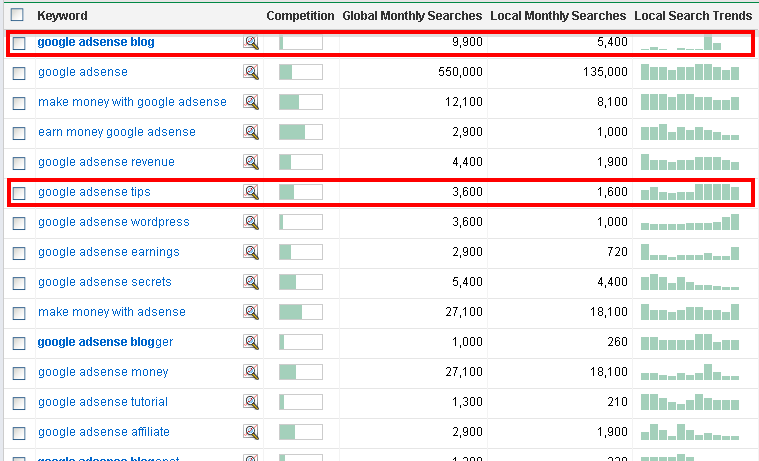
Task: Open google adsense revenue keyword link
Action: coord(106,162)
